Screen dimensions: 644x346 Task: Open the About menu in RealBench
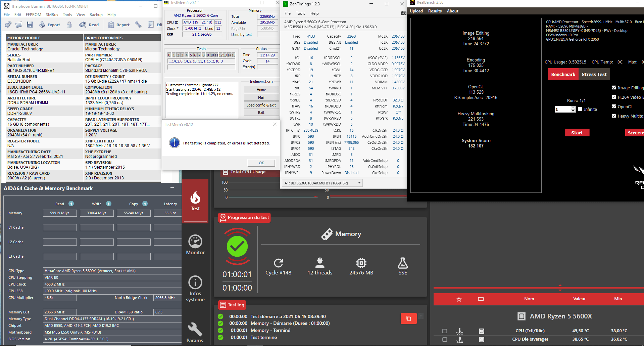[452, 11]
